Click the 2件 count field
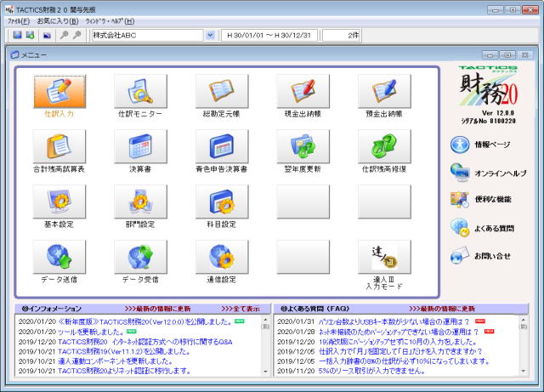Screen dimensions: 544x392 point(342,35)
